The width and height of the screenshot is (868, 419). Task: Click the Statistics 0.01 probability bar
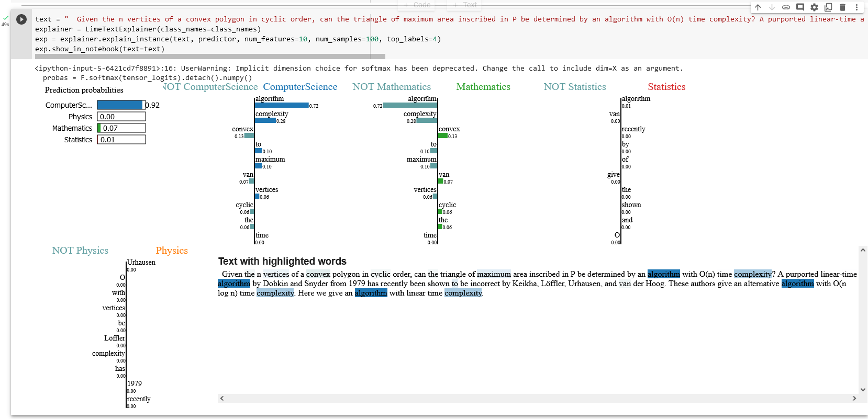(x=121, y=140)
